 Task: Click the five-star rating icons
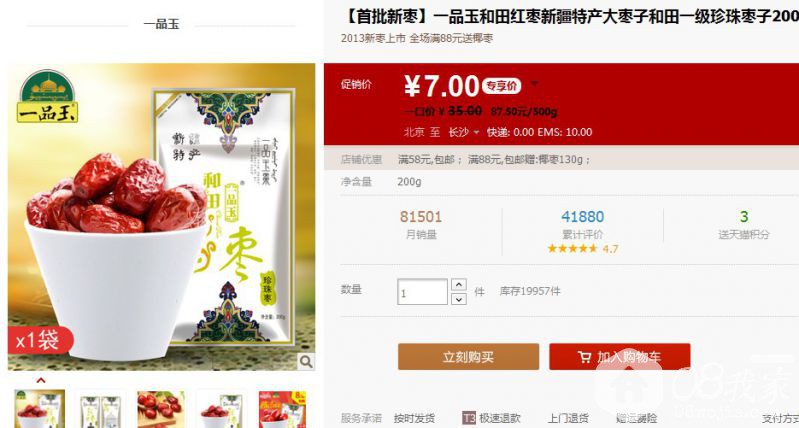coord(573,249)
